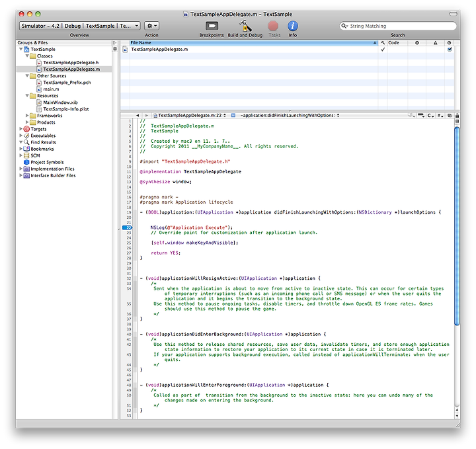Open the Action gear menu
Screen dimensions: 476x449
[x=151, y=26]
